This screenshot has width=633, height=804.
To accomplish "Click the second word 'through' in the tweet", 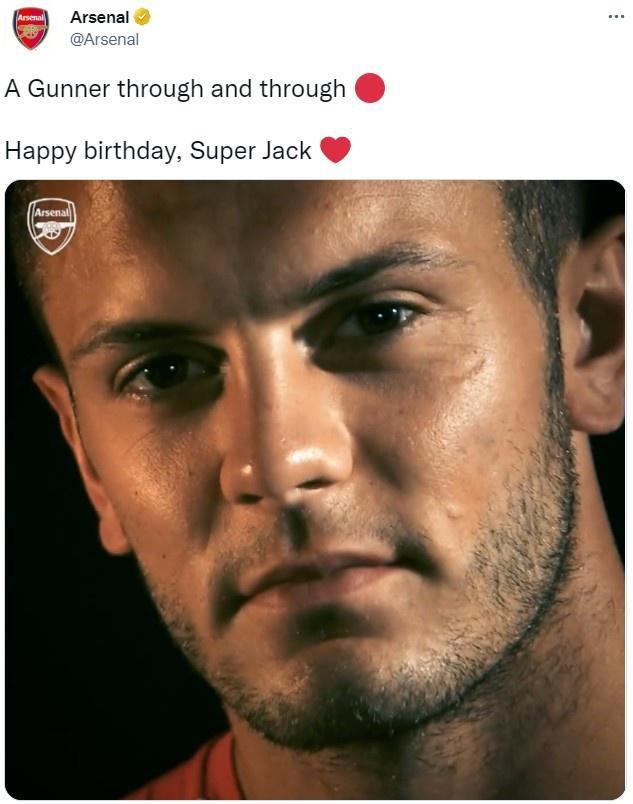I will 302,88.
